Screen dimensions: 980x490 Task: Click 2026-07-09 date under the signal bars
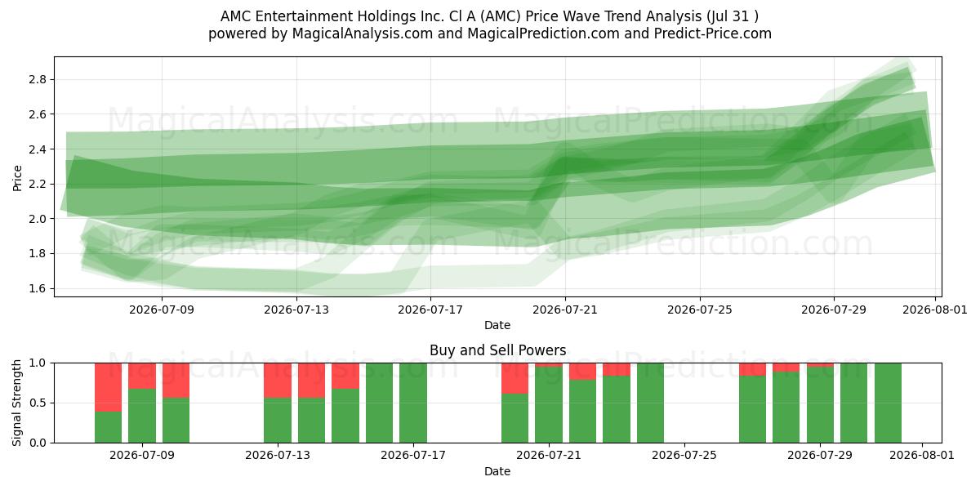(x=143, y=456)
